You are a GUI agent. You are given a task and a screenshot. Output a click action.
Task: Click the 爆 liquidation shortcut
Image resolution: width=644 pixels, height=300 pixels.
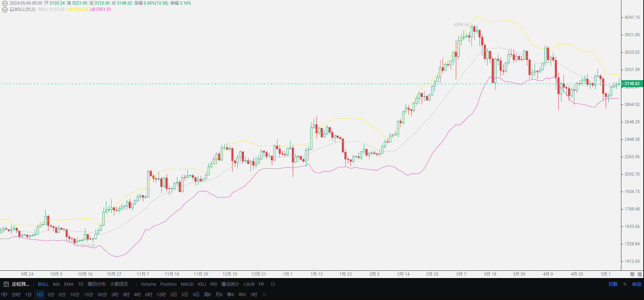coord(639,274)
